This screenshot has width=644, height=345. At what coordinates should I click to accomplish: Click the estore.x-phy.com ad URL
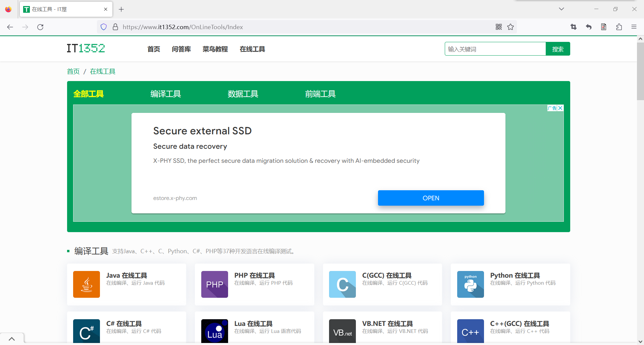click(x=175, y=198)
